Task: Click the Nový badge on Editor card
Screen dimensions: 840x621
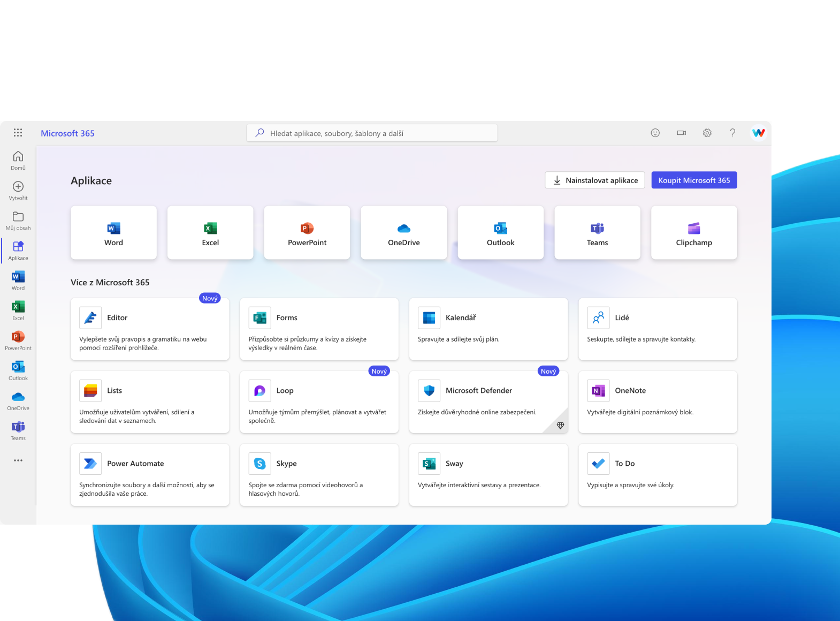Action: [210, 298]
